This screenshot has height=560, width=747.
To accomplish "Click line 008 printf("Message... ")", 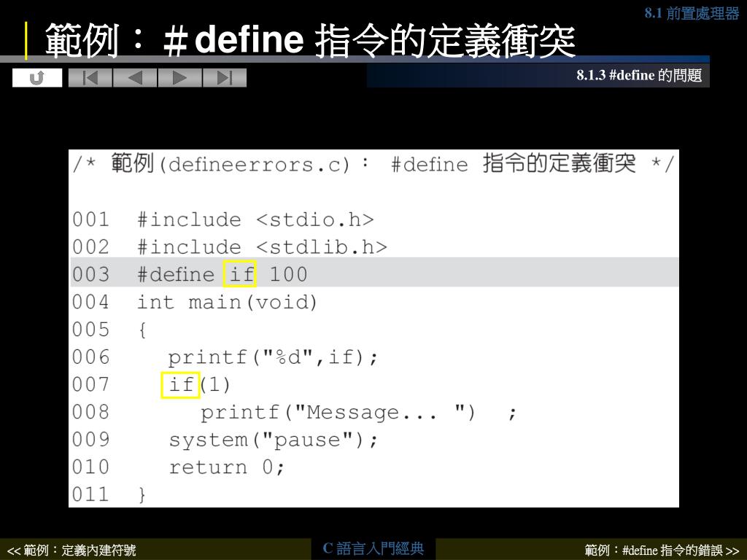I will tap(294, 413).
